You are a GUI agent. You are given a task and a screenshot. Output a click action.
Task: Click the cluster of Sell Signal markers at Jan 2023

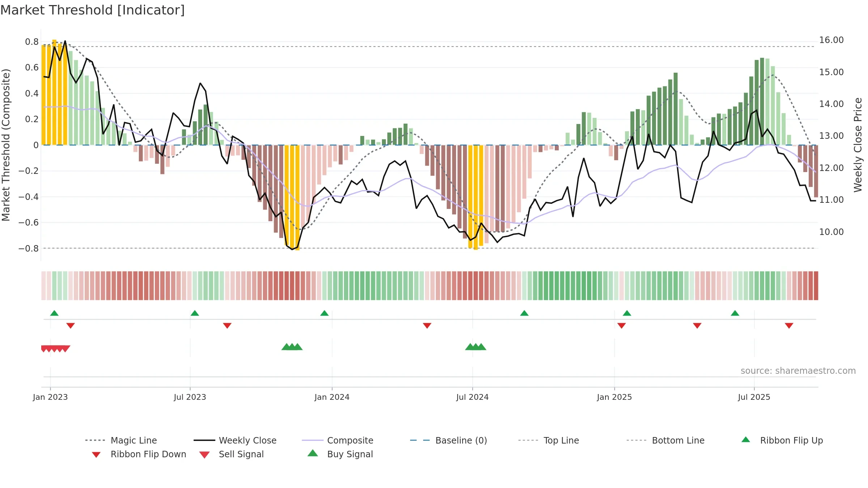[56, 349]
